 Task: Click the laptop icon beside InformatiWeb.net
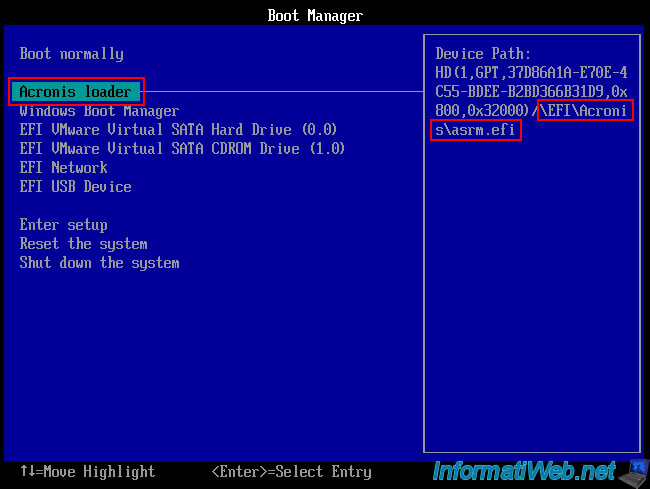[634, 469]
